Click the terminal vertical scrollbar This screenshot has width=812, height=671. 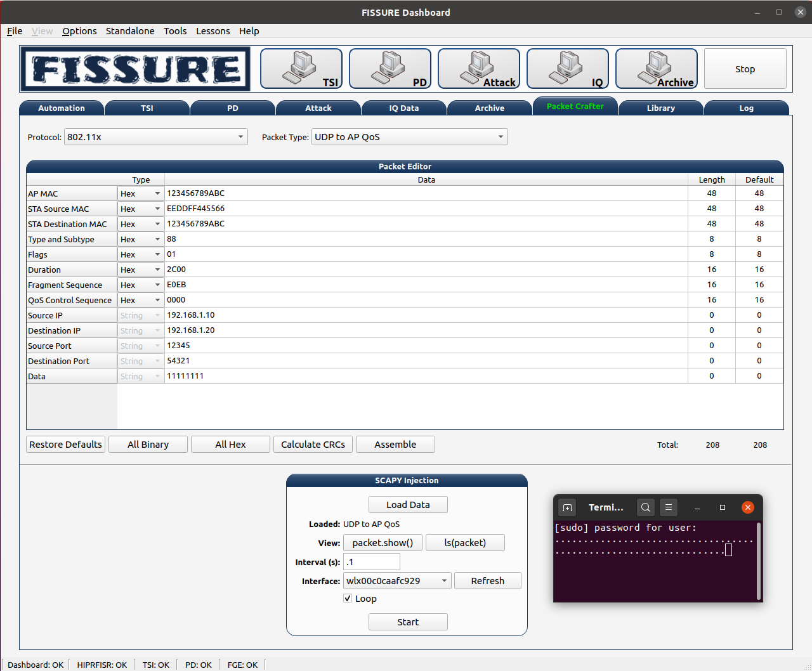click(x=759, y=561)
